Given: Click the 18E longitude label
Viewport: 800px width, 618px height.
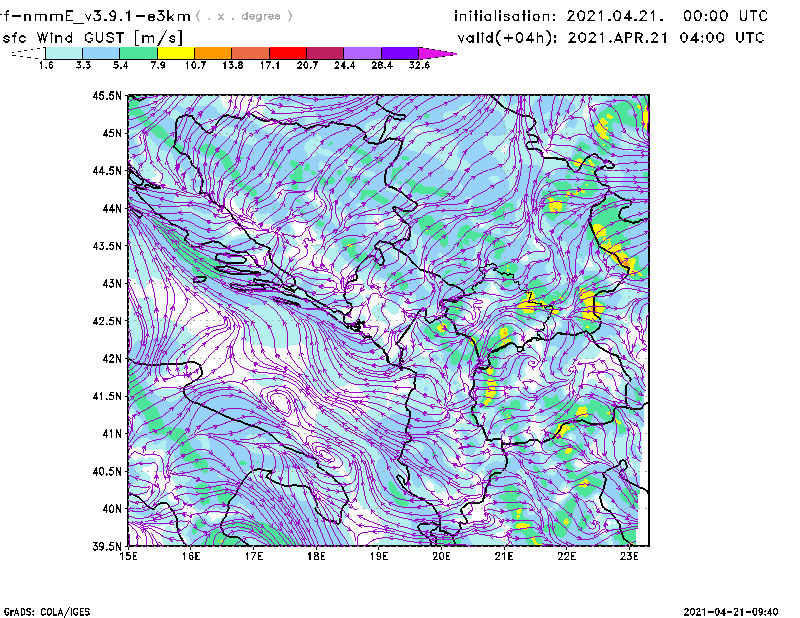Looking at the screenshot, I should (x=316, y=556).
